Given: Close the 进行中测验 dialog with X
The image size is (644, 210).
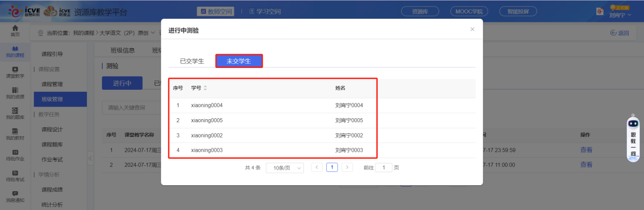Looking at the screenshot, I should point(472,29).
